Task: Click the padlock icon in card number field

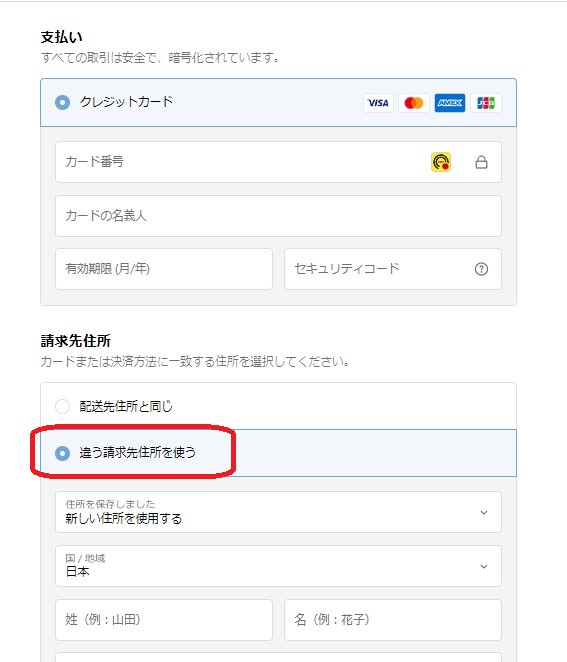Action: point(481,162)
